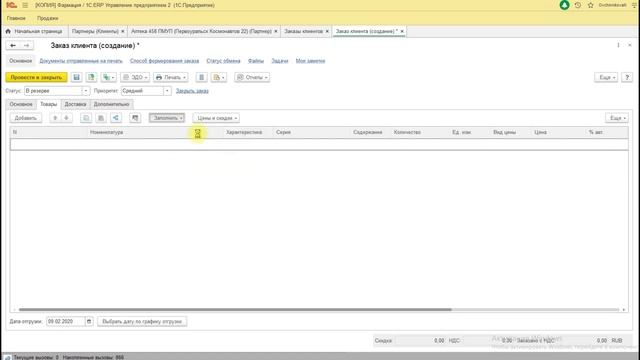Viewport: 640px width, 360px height.
Task: Close the Заказы клиентов tab
Action: pyautogui.click(x=327, y=31)
